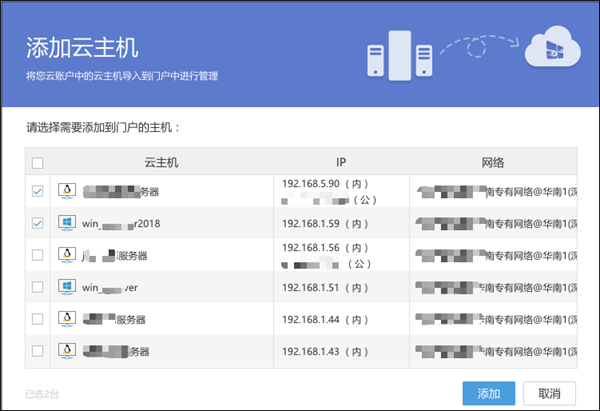This screenshot has height=411, width=600.
Task: Click the cloud icon in the banner
Action: [553, 47]
